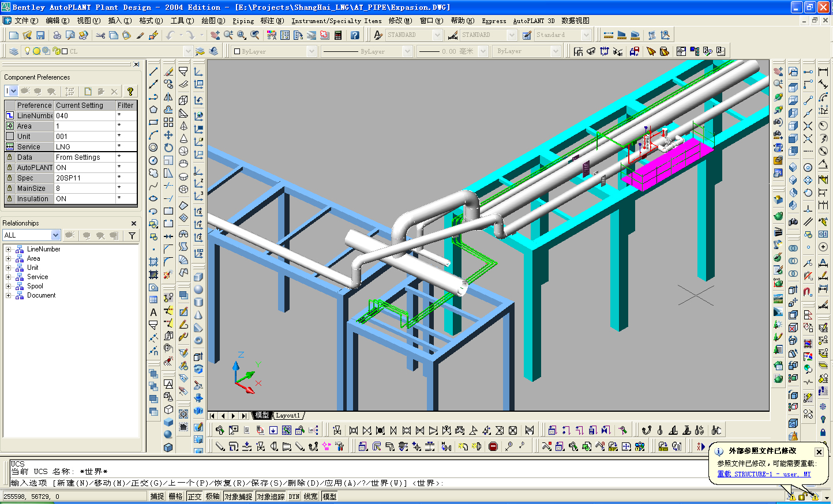Select the Rectangle draw tool
The height and width of the screenshot is (504, 833).
click(153, 122)
